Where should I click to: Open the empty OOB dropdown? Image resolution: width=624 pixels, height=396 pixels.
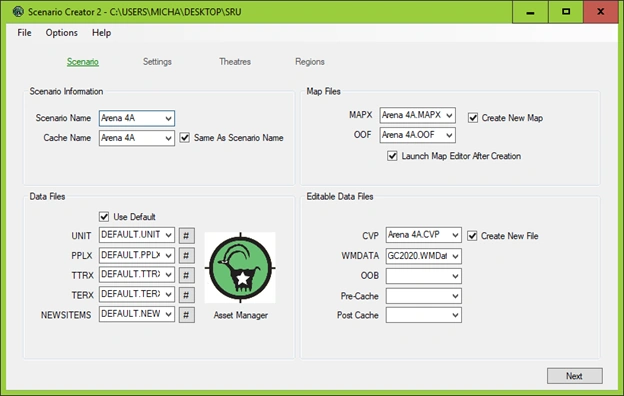click(x=455, y=276)
